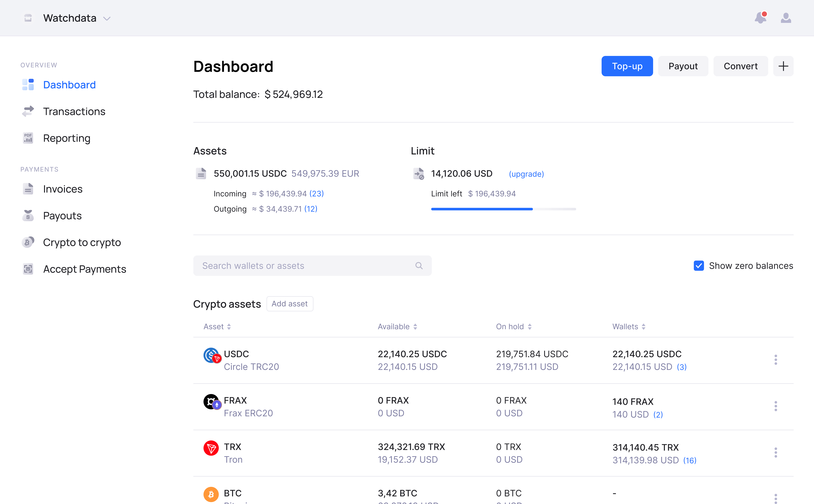This screenshot has height=504, width=814.
Task: Open TRX wallets count (16) link
Action: point(690,461)
